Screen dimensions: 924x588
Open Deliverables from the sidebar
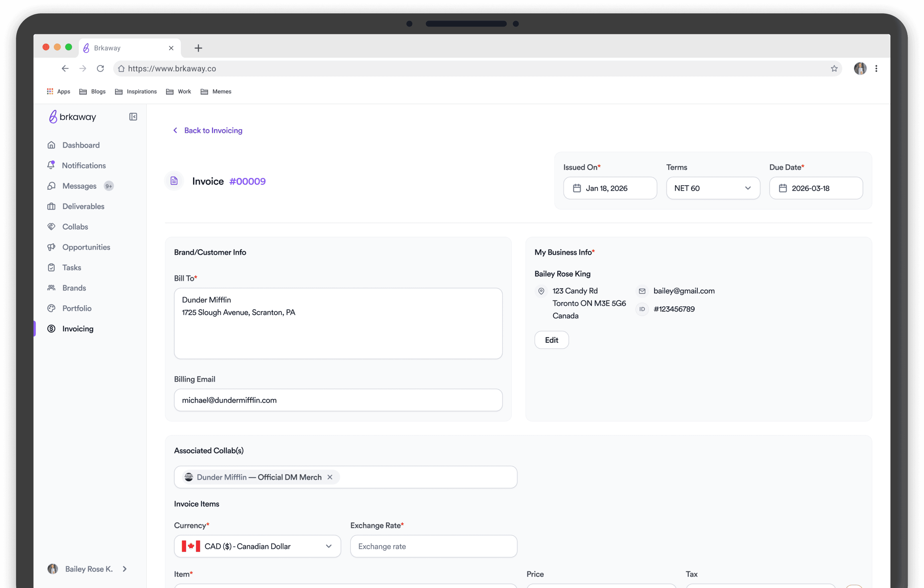83,206
